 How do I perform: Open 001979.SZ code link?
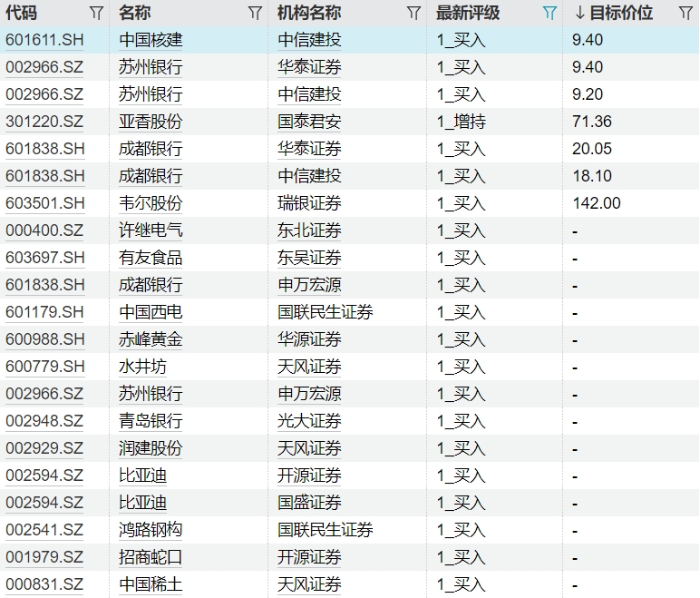tap(44, 558)
